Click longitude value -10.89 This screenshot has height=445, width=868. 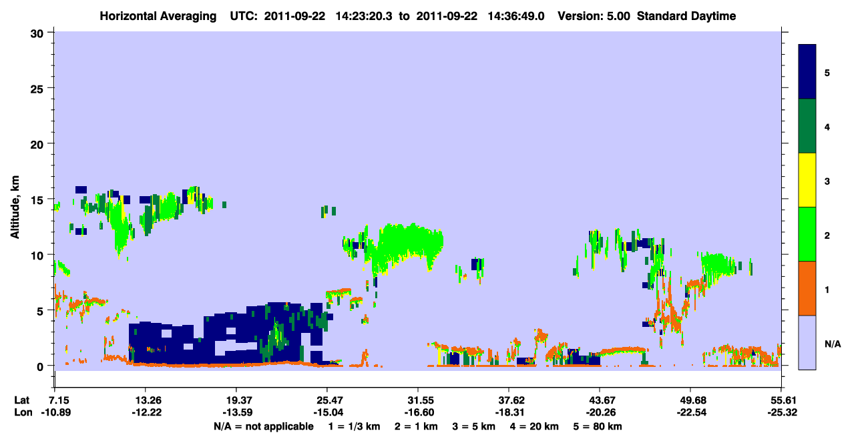[55, 412]
